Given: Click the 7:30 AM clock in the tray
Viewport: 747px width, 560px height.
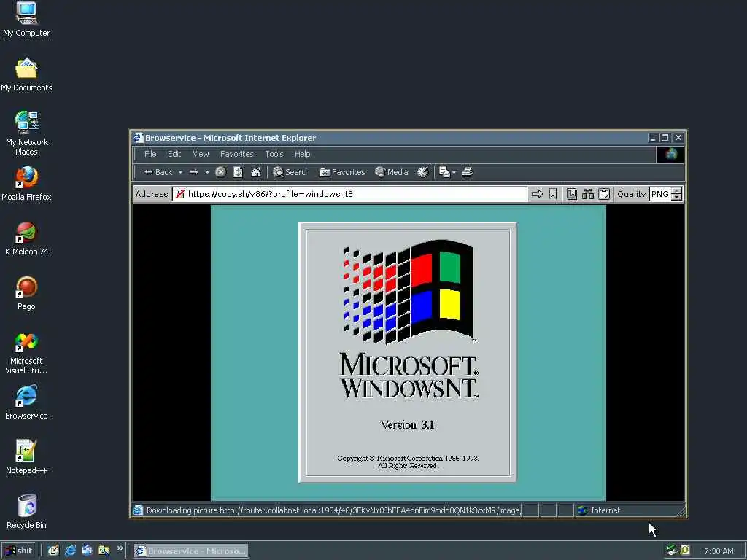Looking at the screenshot, I should [719, 551].
